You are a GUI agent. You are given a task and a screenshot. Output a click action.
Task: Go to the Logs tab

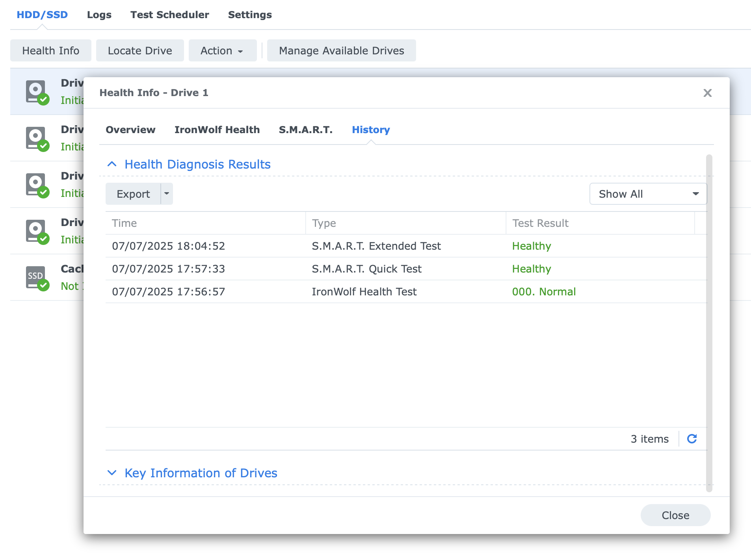coord(99,15)
